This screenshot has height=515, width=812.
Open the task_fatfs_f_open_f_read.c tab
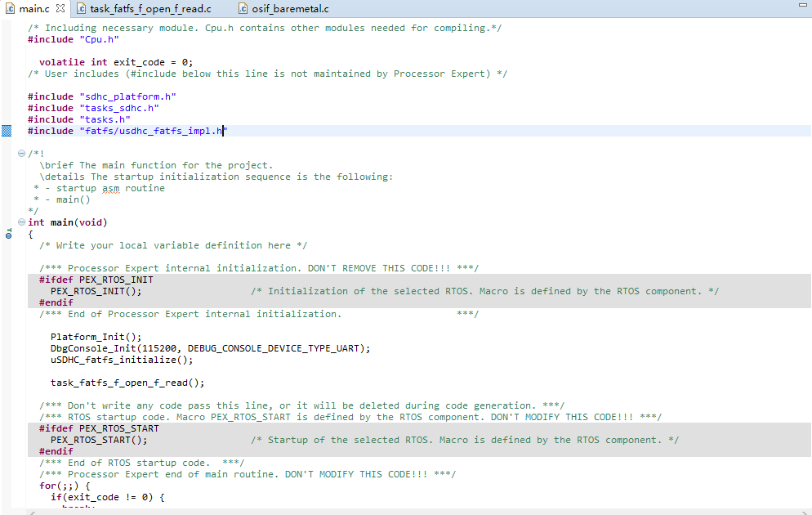point(150,9)
